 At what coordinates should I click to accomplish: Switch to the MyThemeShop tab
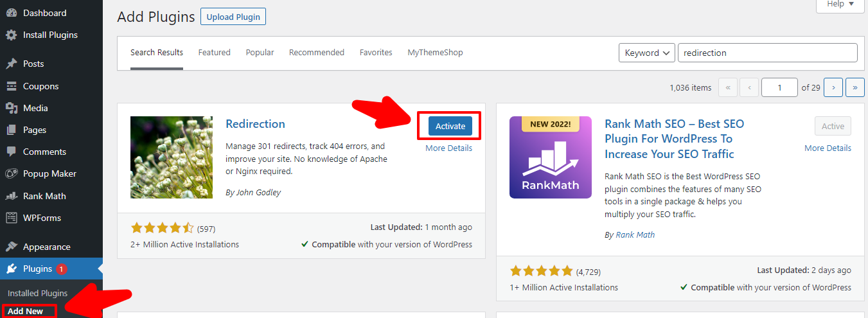(435, 53)
